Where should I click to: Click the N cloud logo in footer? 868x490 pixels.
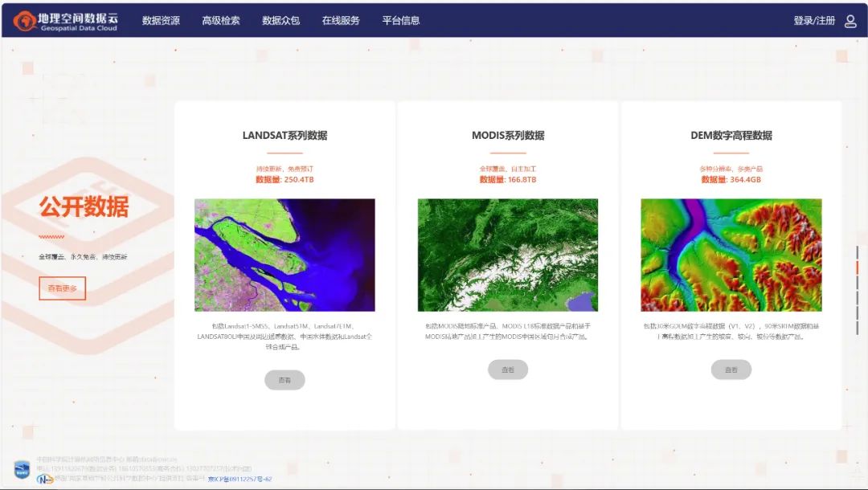point(45,479)
